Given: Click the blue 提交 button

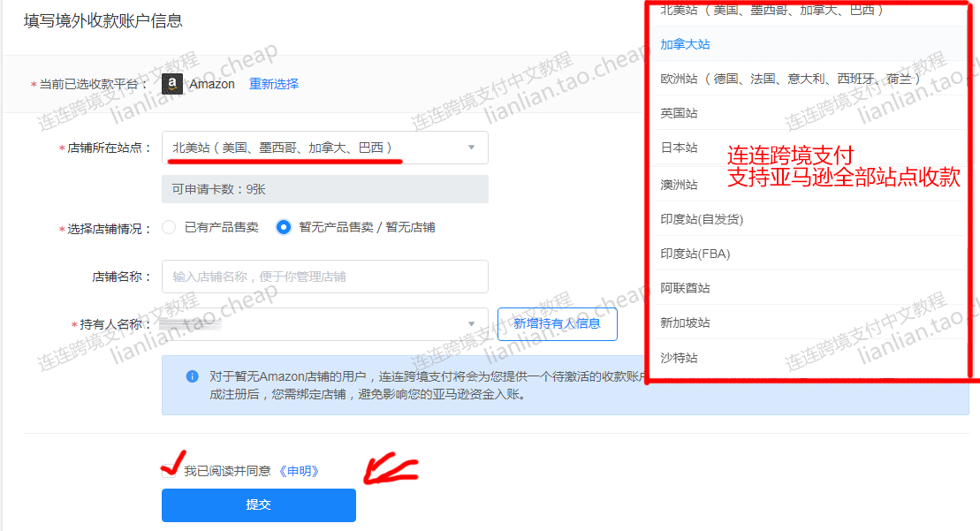Looking at the screenshot, I should tap(259, 504).
